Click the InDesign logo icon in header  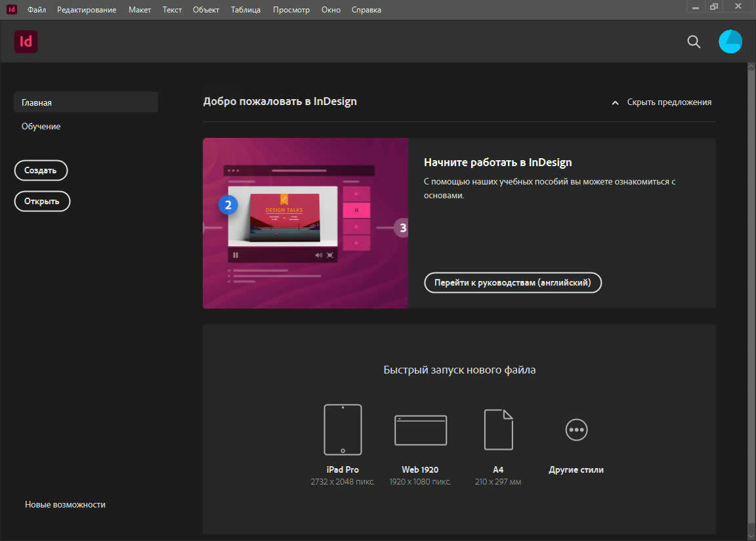click(x=26, y=41)
